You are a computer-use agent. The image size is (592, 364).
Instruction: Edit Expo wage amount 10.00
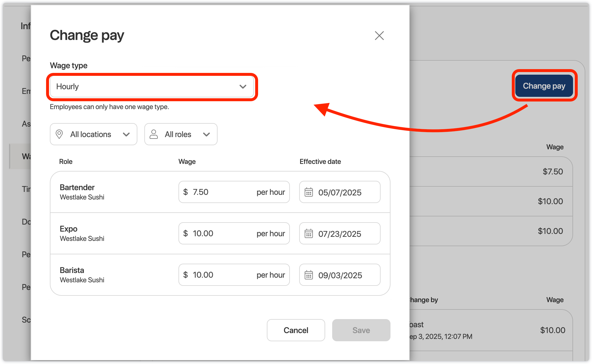click(203, 233)
